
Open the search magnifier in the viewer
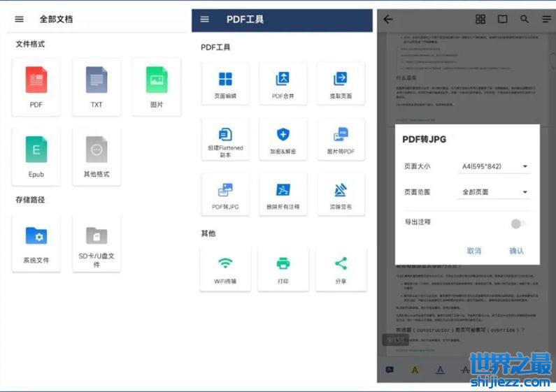tap(525, 20)
